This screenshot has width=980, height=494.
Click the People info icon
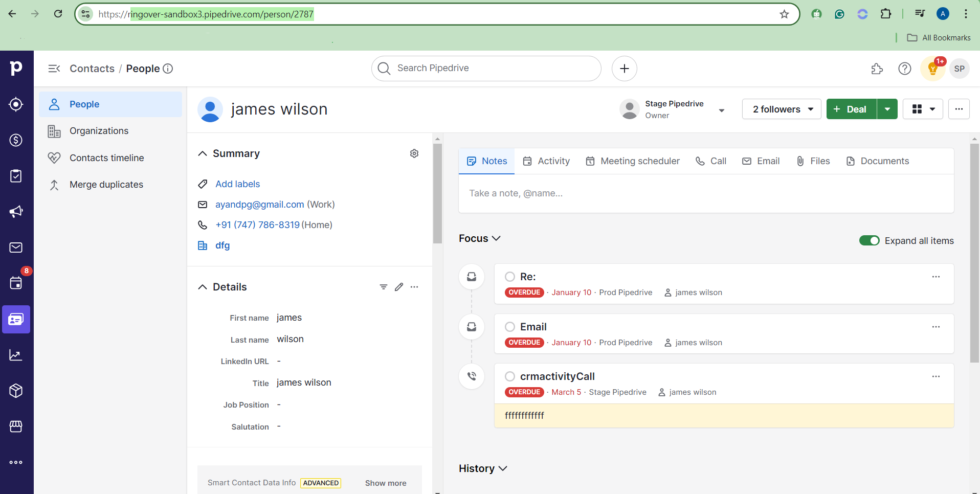coord(168,69)
